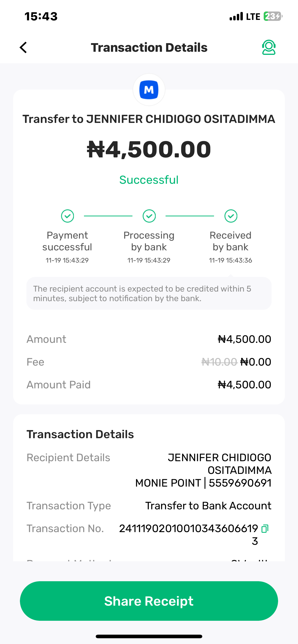Tap the transaction number digits
The image size is (298, 644).
(x=188, y=529)
